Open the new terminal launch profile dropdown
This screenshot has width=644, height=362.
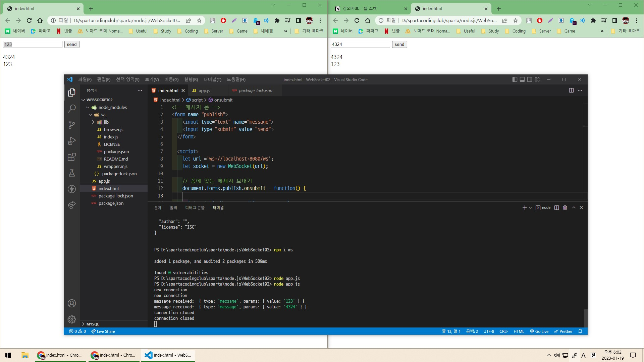pyautogui.click(x=530, y=208)
